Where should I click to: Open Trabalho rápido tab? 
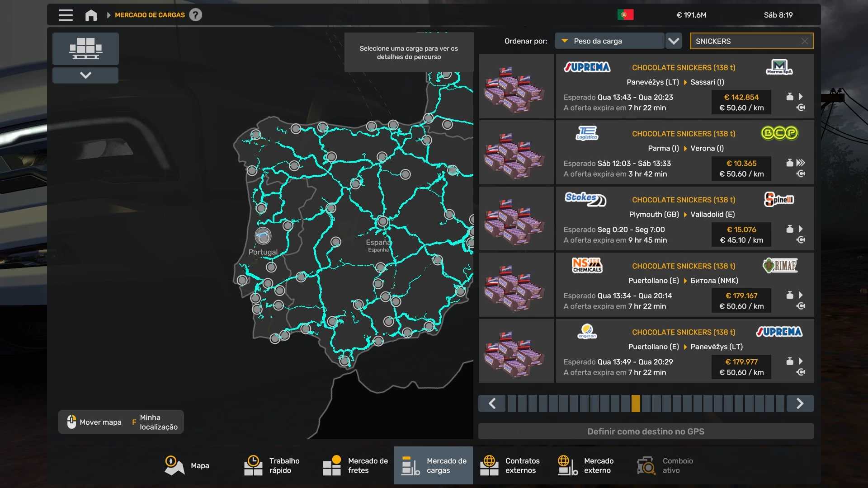click(272, 465)
